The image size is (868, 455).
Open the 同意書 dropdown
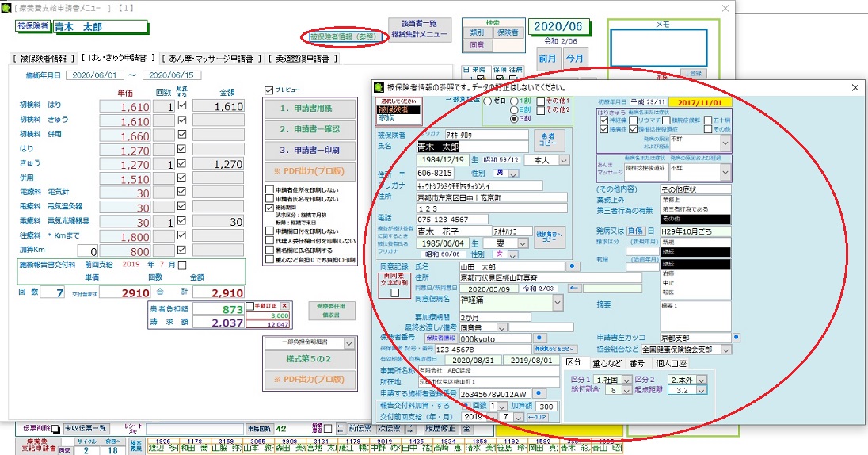(x=501, y=327)
